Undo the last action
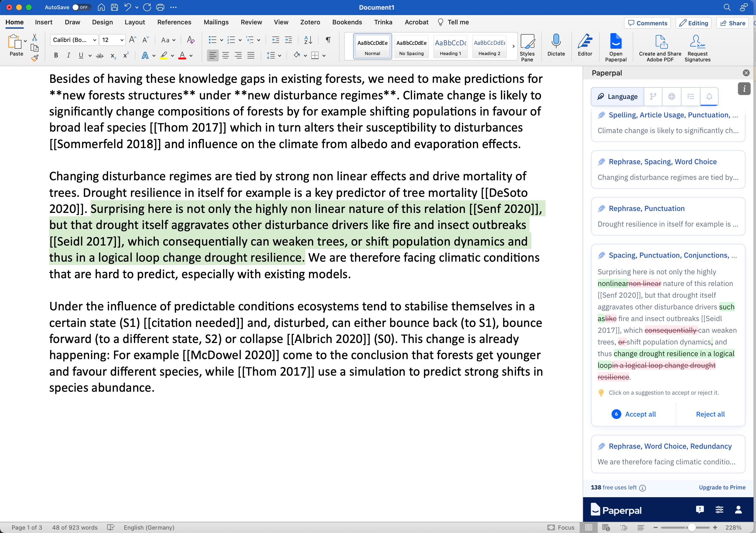This screenshot has height=533, width=756. click(128, 7)
